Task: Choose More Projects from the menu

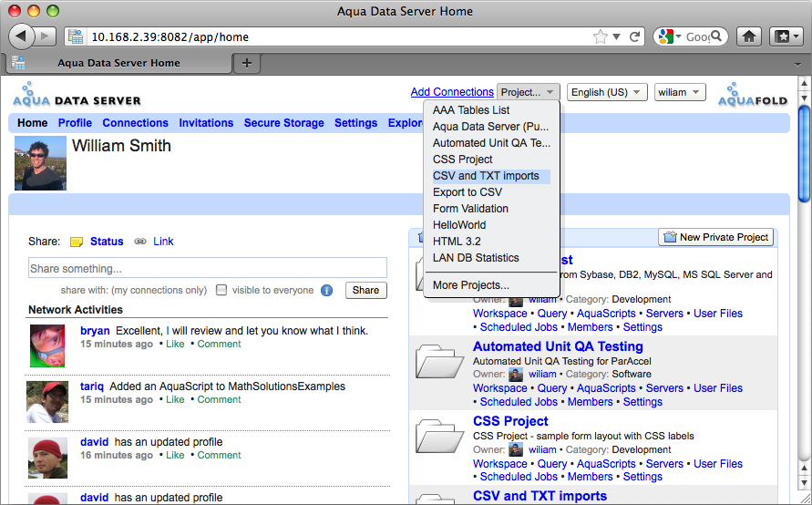Action: point(470,285)
